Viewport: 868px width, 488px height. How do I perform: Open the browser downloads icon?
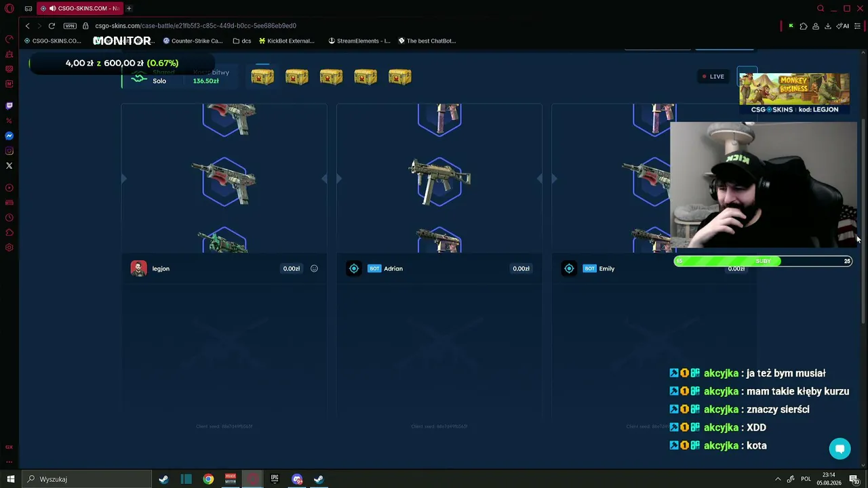[x=828, y=26]
